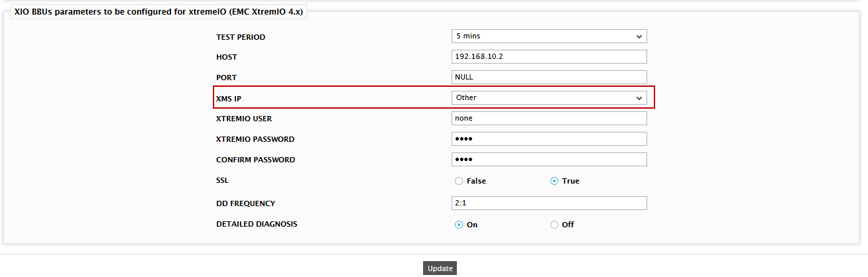
Task: Click the PORT field containing NULL
Action: (548, 78)
